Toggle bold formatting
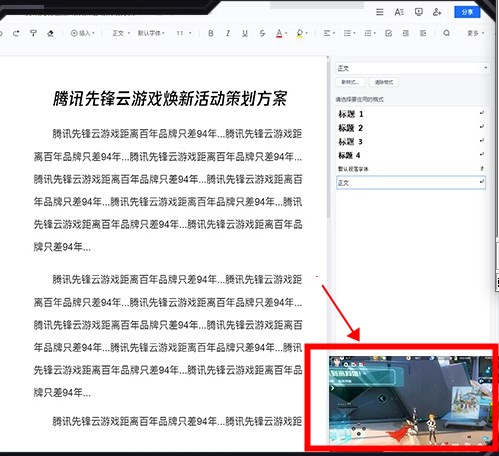 click(x=211, y=33)
